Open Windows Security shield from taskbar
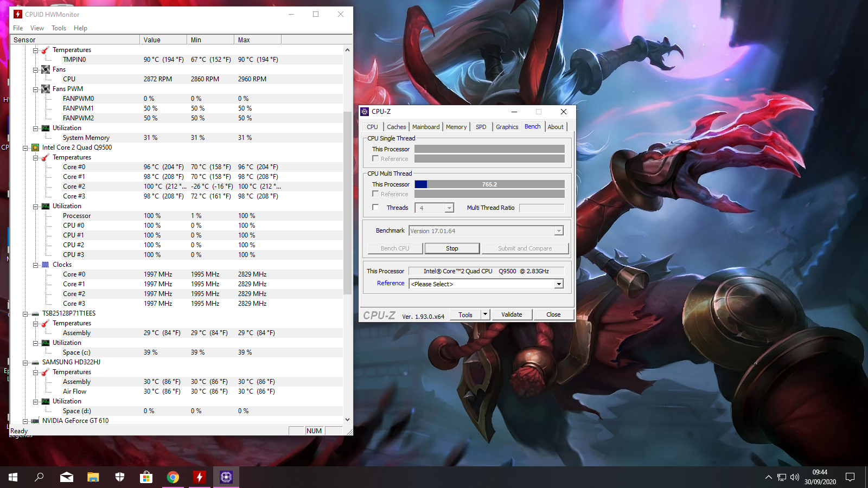The height and width of the screenshot is (488, 868). (x=119, y=477)
